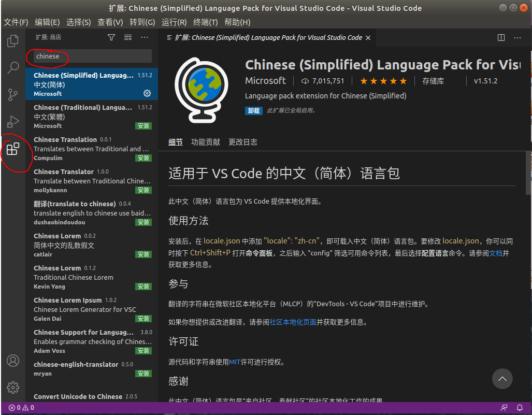
Task: Click the five-star rating
Action: coord(383,81)
